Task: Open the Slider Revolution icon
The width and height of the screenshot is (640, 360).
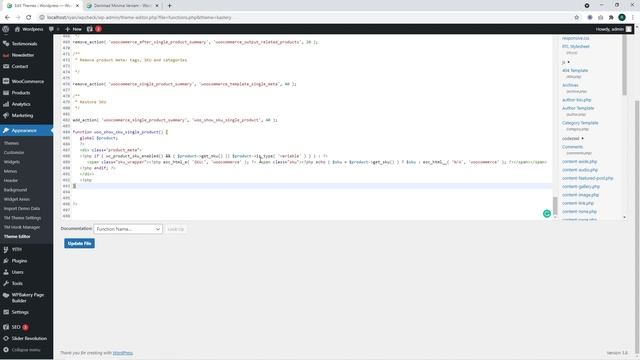Action: coord(6,338)
